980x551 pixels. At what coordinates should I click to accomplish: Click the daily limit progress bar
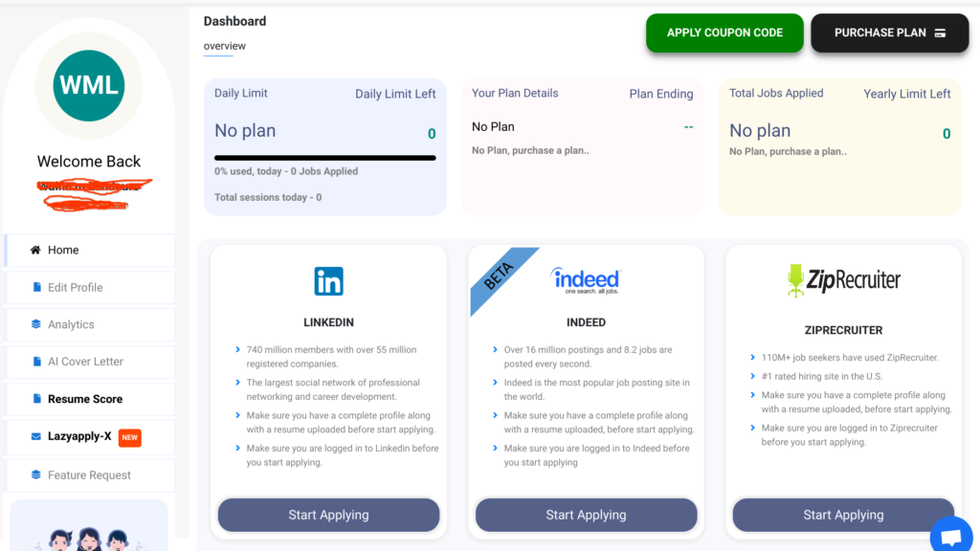tap(325, 158)
